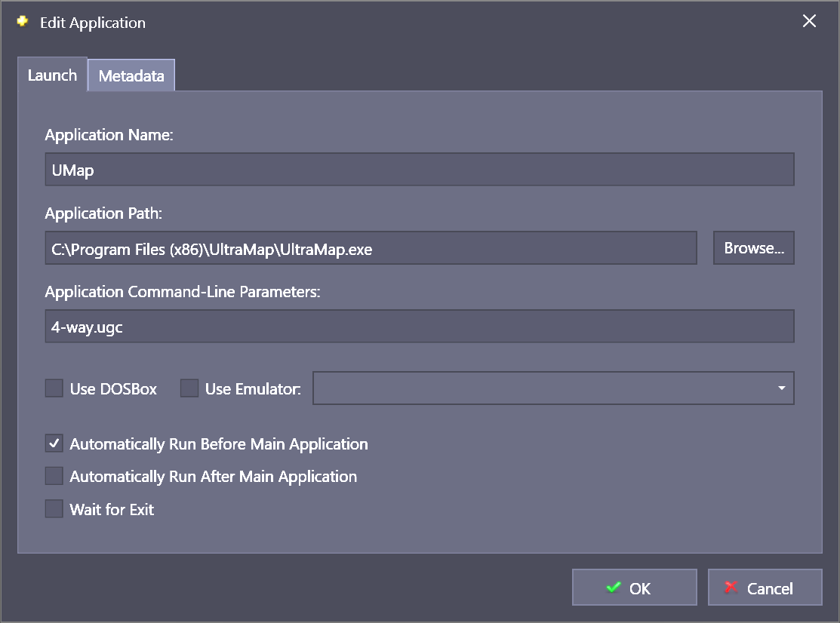The width and height of the screenshot is (840, 623).
Task: Click the Browse... button
Action: 754,248
